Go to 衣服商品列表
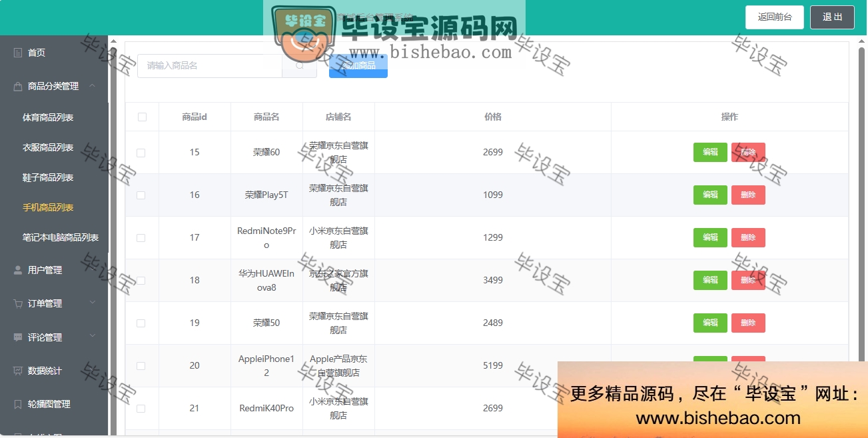Viewport: 868px width, 438px height. [x=48, y=147]
